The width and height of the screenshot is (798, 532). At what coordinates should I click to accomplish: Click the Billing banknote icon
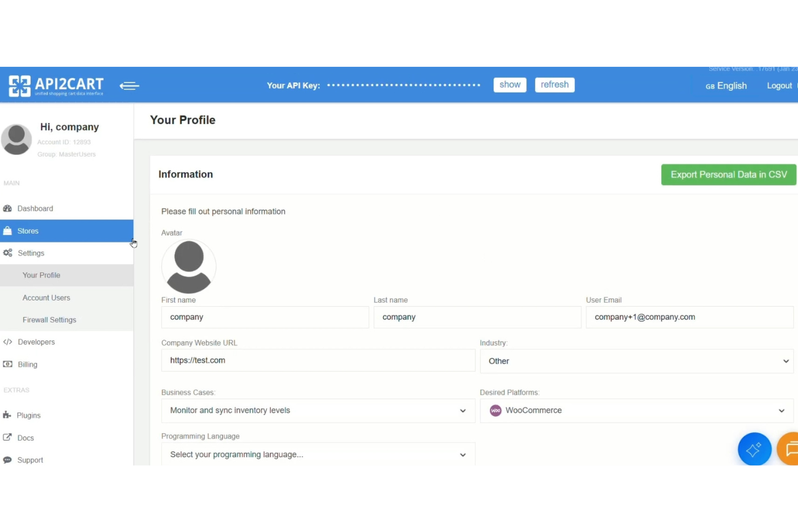tap(8, 364)
